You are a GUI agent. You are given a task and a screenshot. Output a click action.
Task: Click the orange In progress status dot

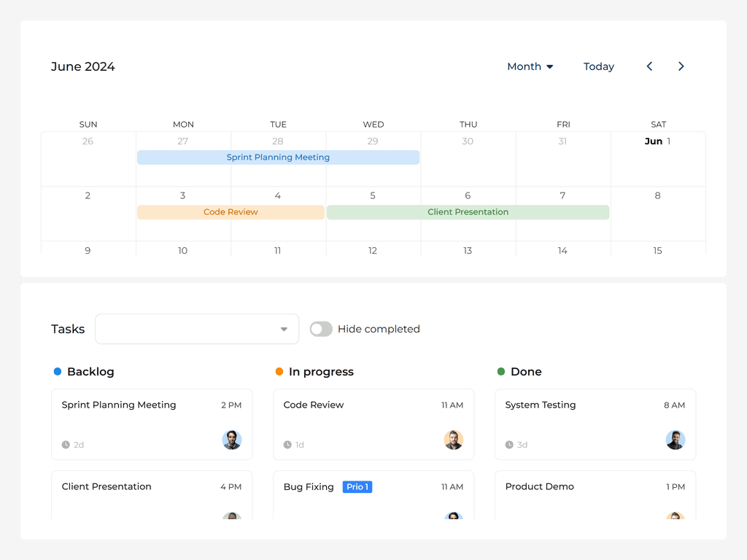pyautogui.click(x=279, y=372)
